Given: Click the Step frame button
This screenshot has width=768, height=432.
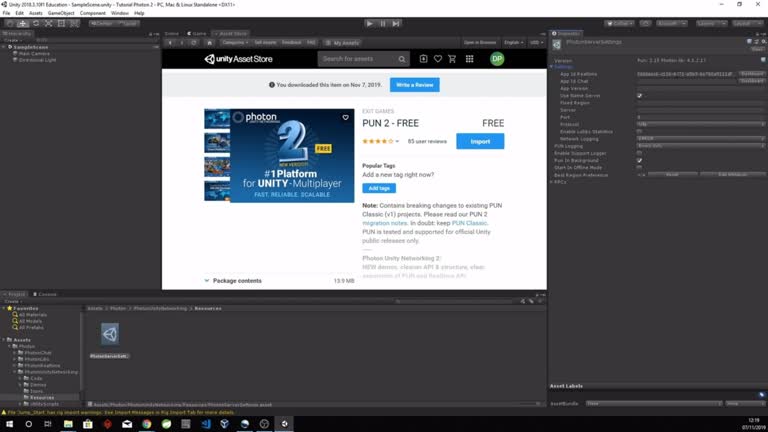Looking at the screenshot, I should [396, 23].
